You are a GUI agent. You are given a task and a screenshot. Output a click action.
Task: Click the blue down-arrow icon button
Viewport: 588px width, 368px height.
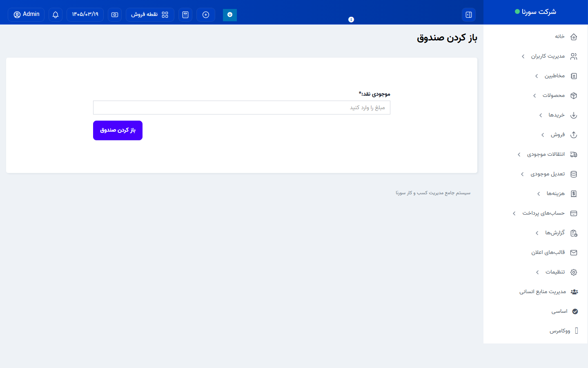230,15
